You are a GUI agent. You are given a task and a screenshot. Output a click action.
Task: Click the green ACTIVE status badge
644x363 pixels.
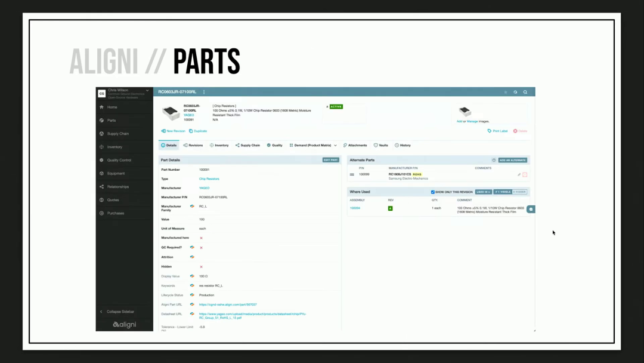pos(336,106)
